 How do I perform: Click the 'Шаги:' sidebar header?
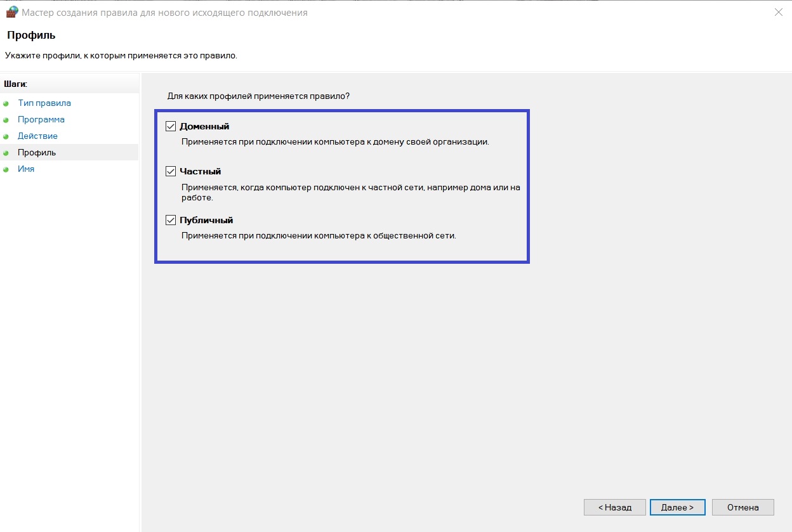[16, 84]
